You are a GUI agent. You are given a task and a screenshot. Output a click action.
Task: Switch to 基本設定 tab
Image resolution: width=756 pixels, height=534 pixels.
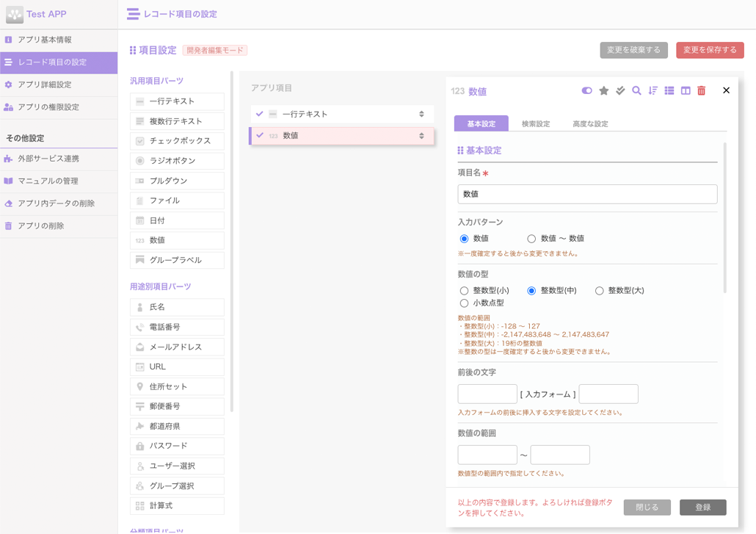pyautogui.click(x=481, y=123)
